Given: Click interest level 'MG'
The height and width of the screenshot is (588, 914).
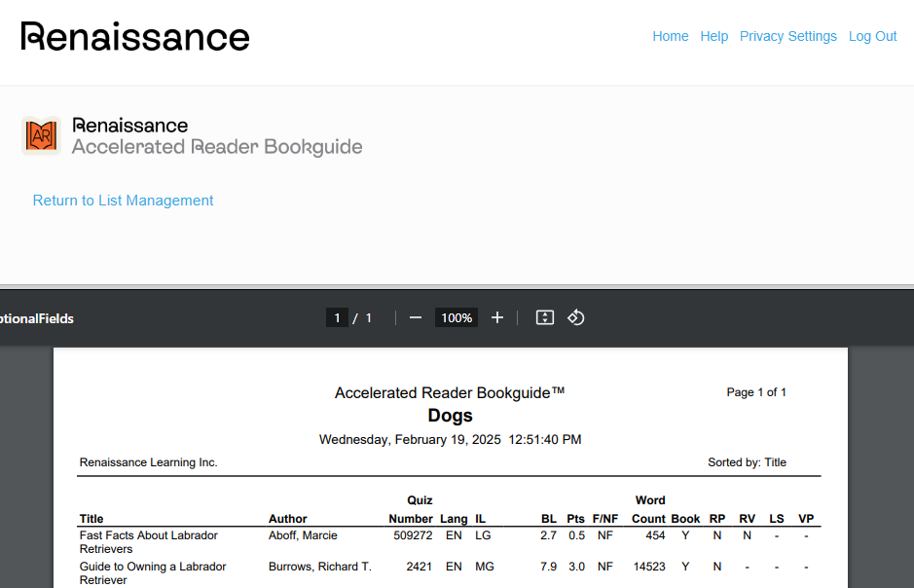Looking at the screenshot, I should point(485,567).
